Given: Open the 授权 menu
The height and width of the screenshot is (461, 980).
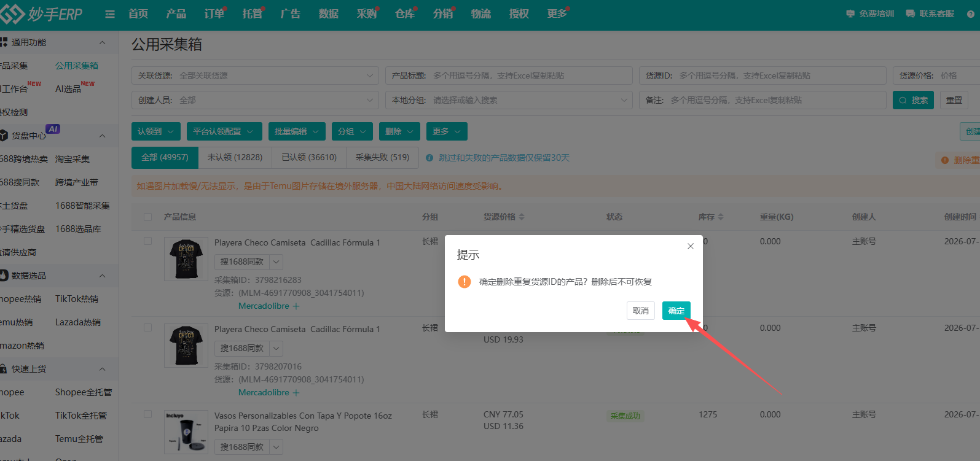Looking at the screenshot, I should point(519,14).
